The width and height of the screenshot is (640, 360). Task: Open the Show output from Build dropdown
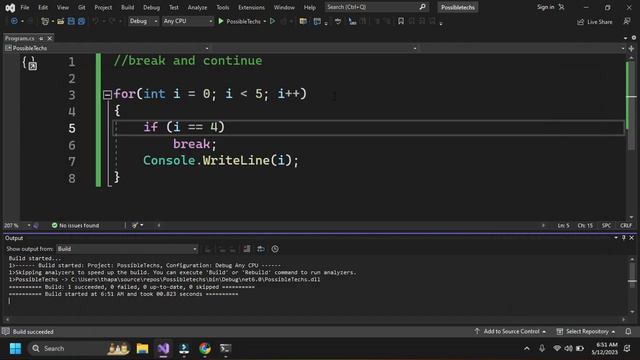pos(127,249)
